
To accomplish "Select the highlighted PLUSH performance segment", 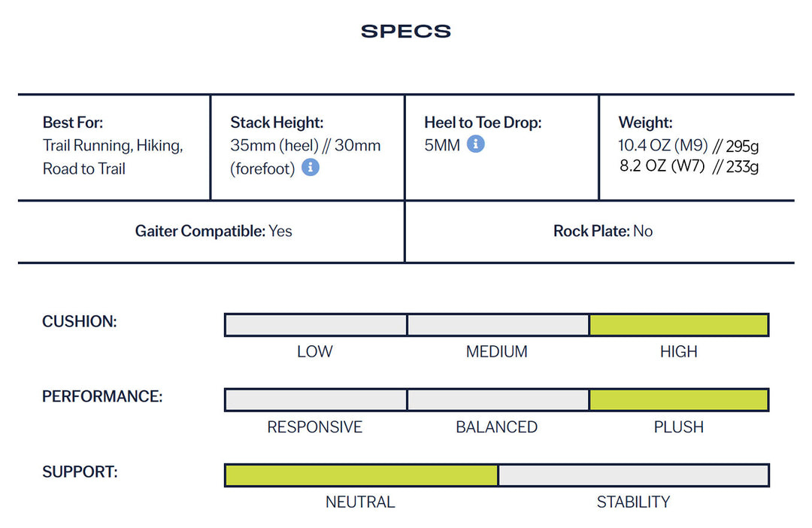I will (679, 400).
